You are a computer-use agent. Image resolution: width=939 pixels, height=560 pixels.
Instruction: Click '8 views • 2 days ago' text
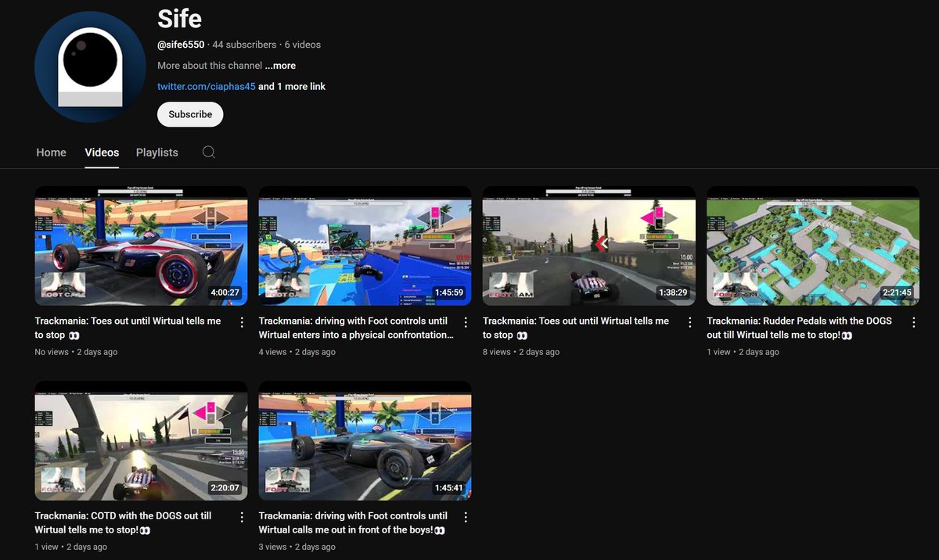(x=521, y=352)
